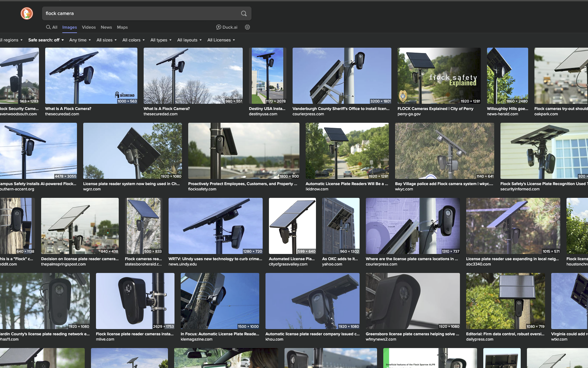Click the news-herald.com source link
The width and height of the screenshot is (588, 368).
(502, 114)
